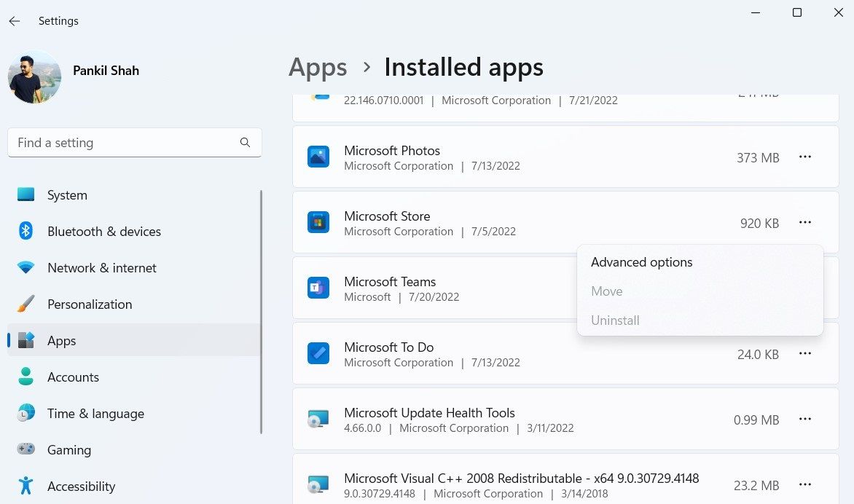Click the 373 MB size value
This screenshot has height=504, width=854.
[x=758, y=158]
